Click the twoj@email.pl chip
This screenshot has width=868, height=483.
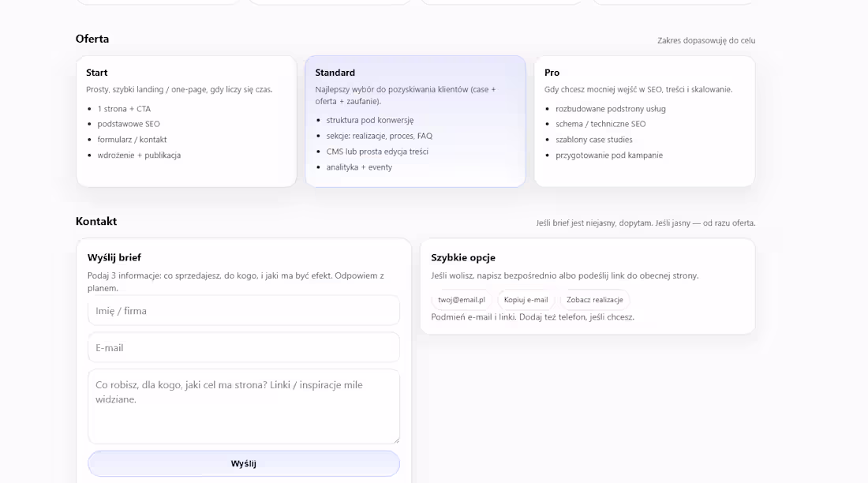(462, 300)
